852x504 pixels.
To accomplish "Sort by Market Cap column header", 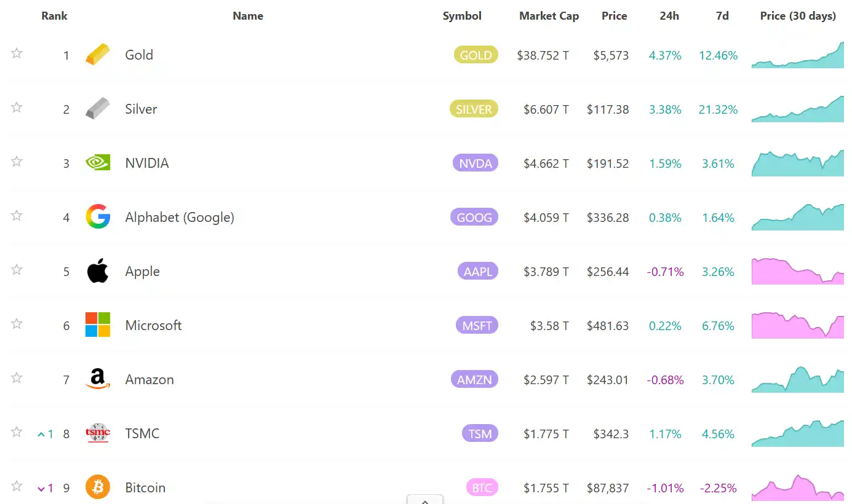I will (549, 16).
